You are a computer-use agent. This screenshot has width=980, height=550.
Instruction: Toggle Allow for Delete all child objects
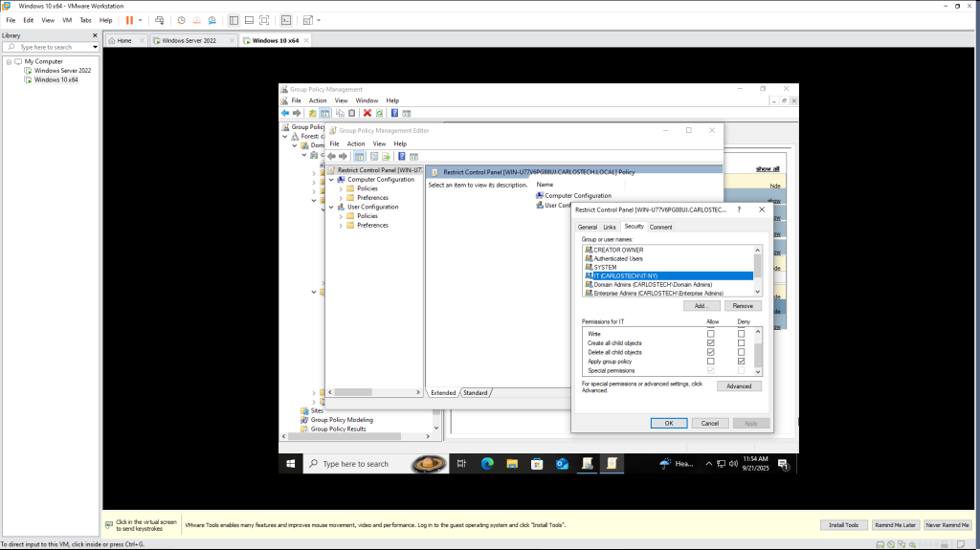pyautogui.click(x=711, y=352)
